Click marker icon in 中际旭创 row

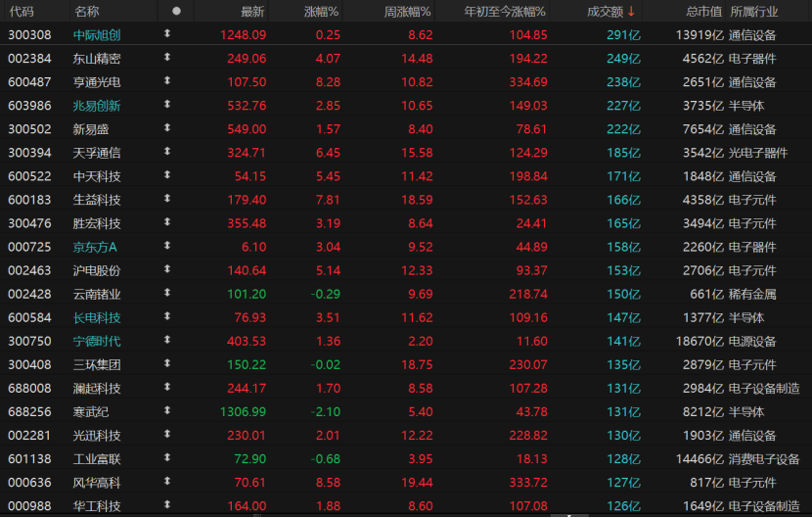pos(167,33)
